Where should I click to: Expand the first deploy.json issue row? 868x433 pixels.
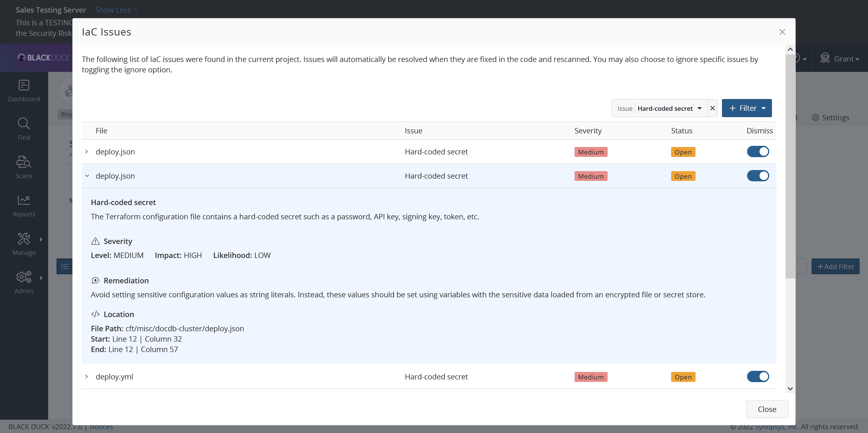87,152
